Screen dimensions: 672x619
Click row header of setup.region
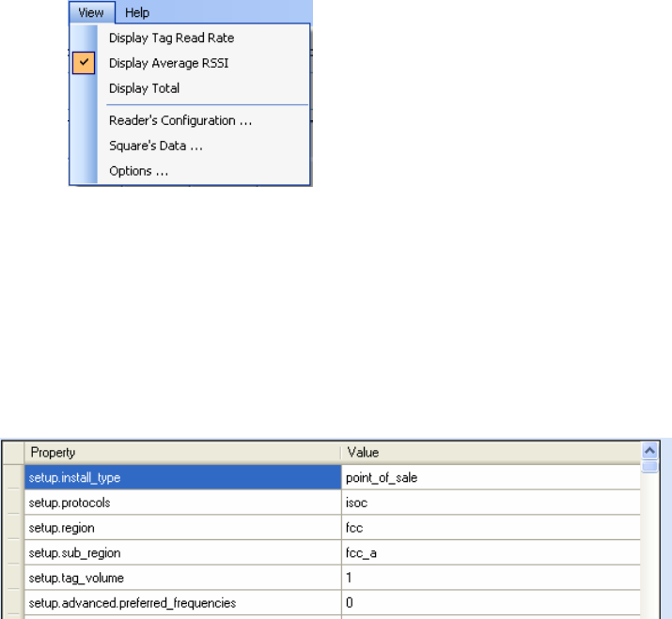coord(13,528)
